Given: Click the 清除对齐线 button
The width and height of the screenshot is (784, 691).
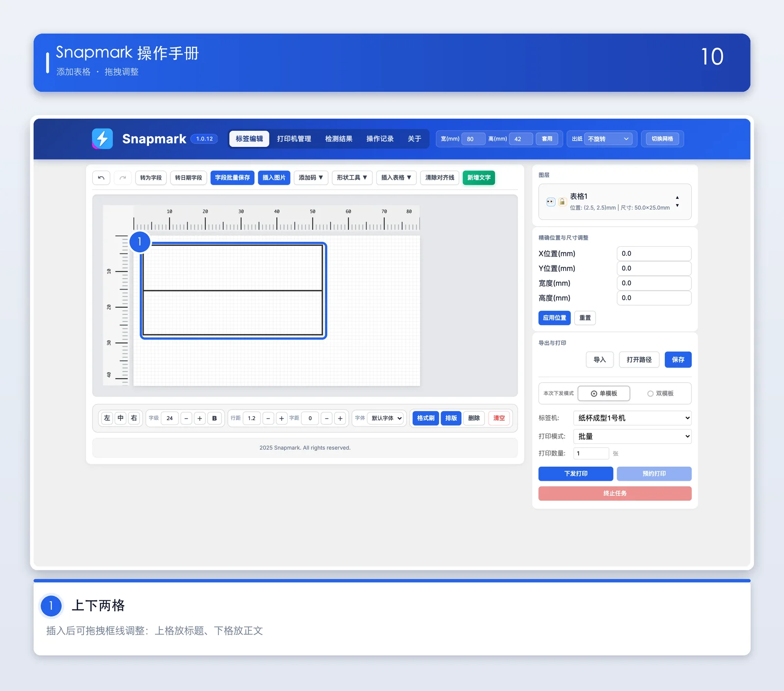Looking at the screenshot, I should click(x=440, y=178).
